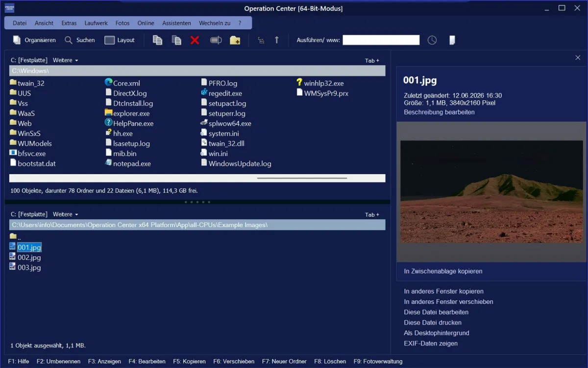The height and width of the screenshot is (368, 588).
Task: Expand the Weitere dropdown in the upper pane
Action: 66,60
